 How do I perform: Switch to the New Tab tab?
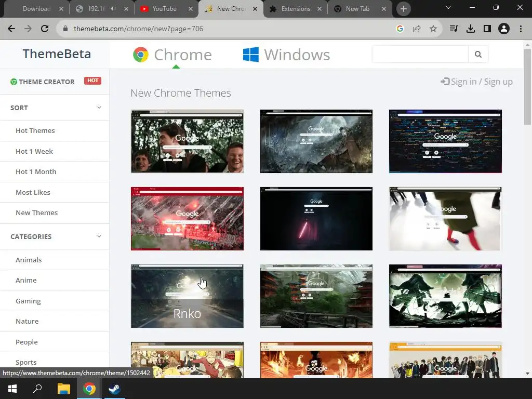click(x=357, y=9)
